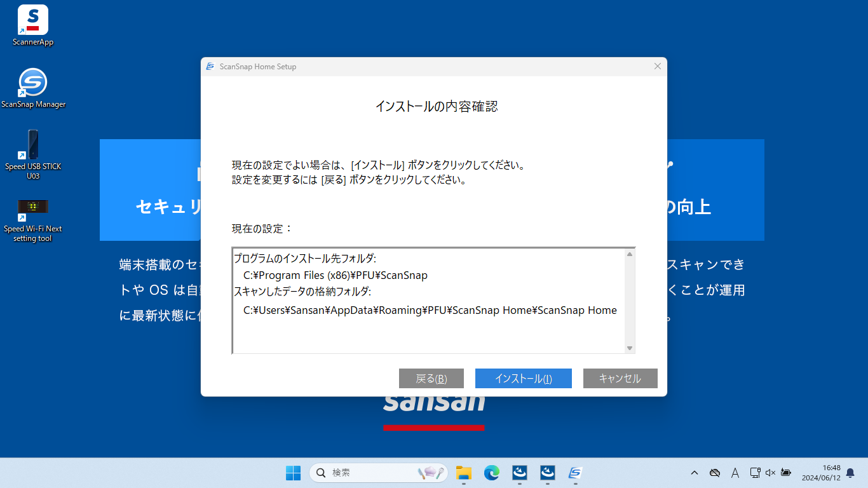The width and height of the screenshot is (868, 488).
Task: Click the ScanSnap Home taskbar icon
Action: (576, 473)
